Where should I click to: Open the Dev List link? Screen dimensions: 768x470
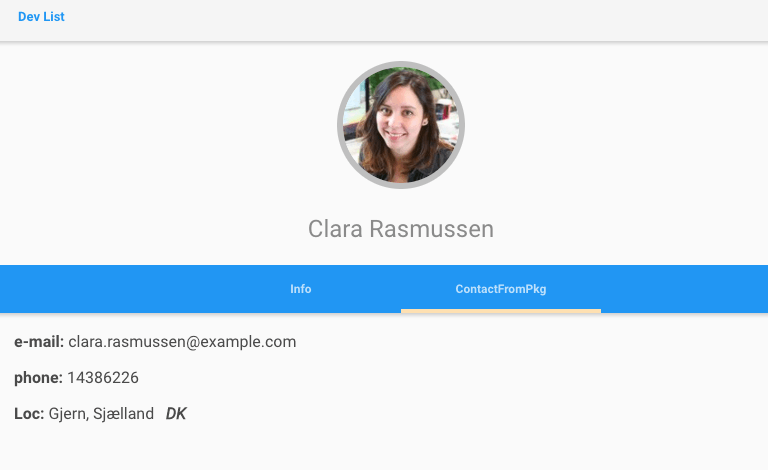41,17
